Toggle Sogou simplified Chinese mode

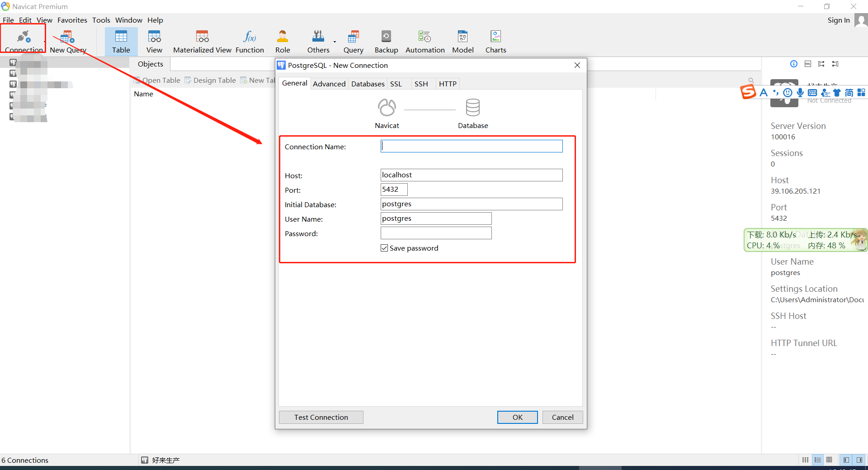click(849, 93)
